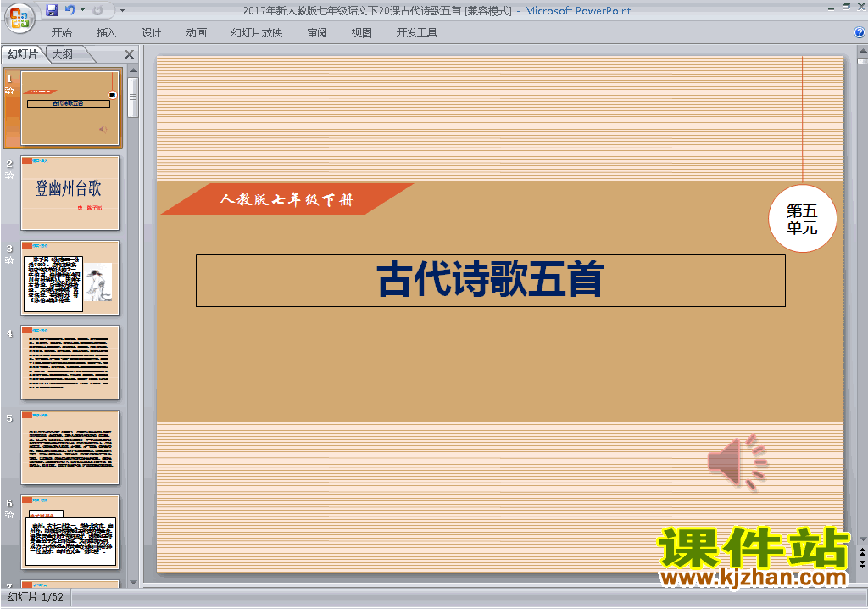868x609 pixels.
Task: Click the status bar text 幻灯片 1/62
Action: point(36,597)
